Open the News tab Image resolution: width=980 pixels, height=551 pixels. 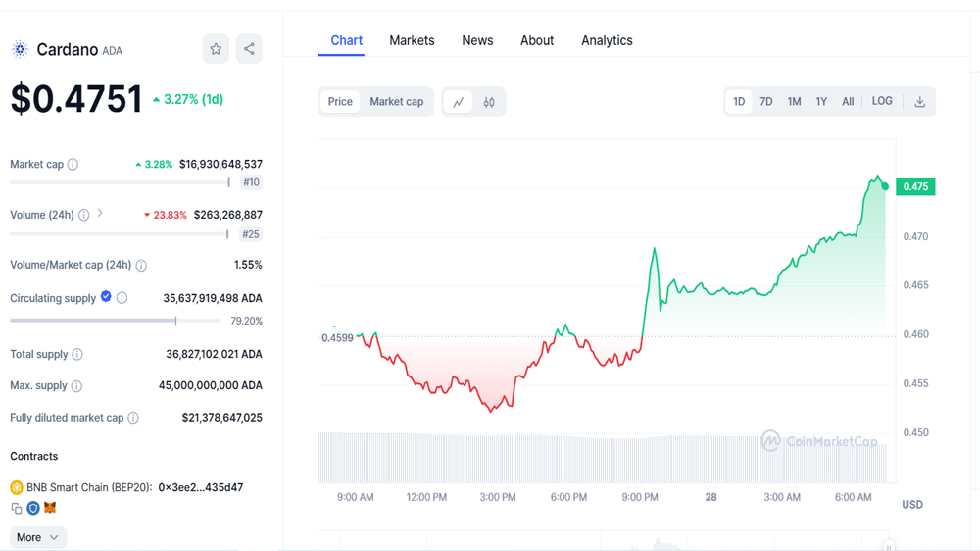(x=477, y=40)
